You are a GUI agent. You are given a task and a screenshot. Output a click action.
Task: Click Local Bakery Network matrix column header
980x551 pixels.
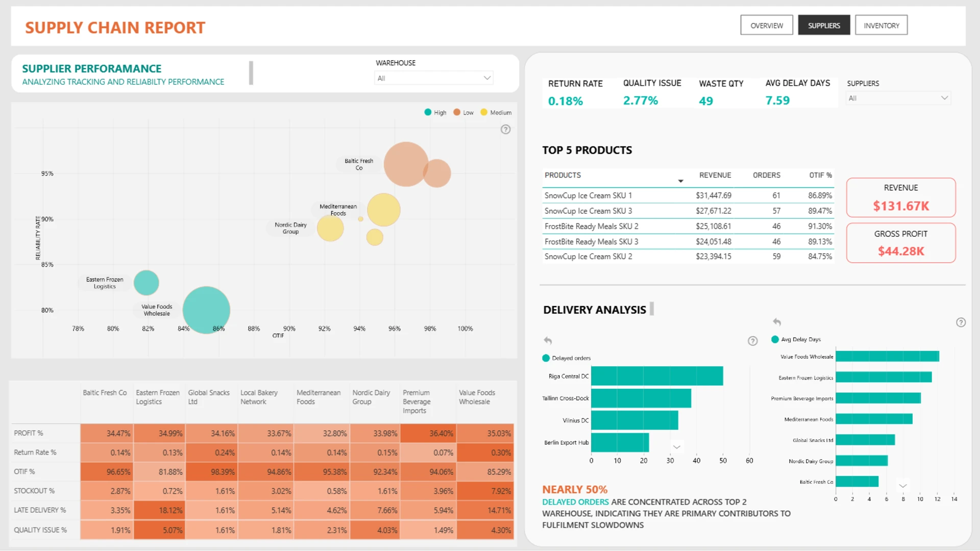pyautogui.click(x=259, y=397)
